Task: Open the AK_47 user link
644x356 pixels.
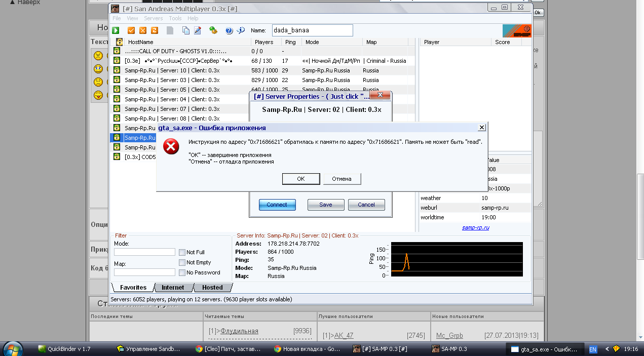Action: pos(344,335)
